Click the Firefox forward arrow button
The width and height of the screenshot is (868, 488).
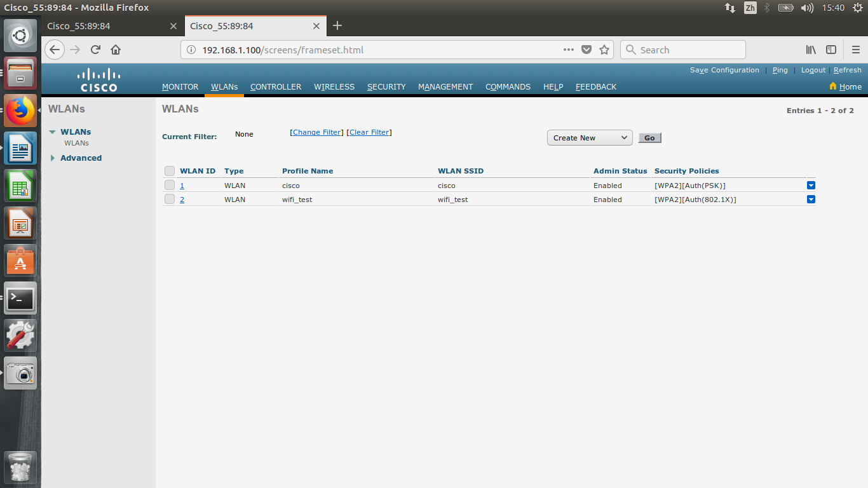tap(75, 50)
